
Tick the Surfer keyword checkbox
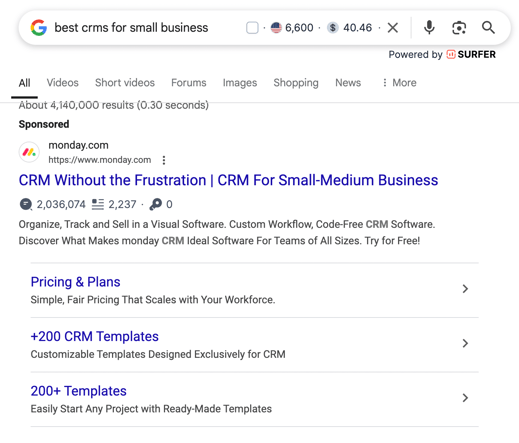(252, 28)
